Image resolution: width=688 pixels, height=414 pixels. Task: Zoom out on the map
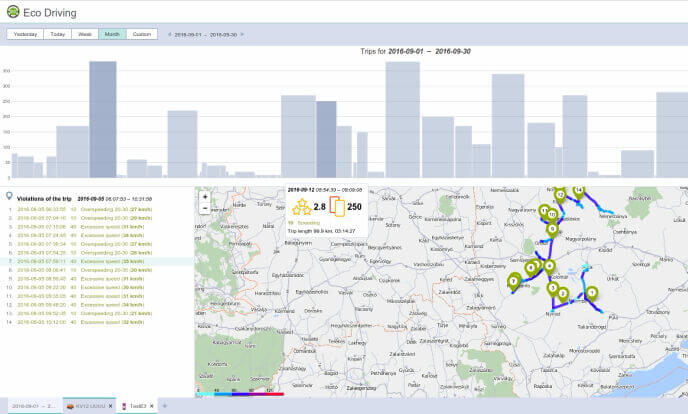pyautogui.click(x=205, y=210)
